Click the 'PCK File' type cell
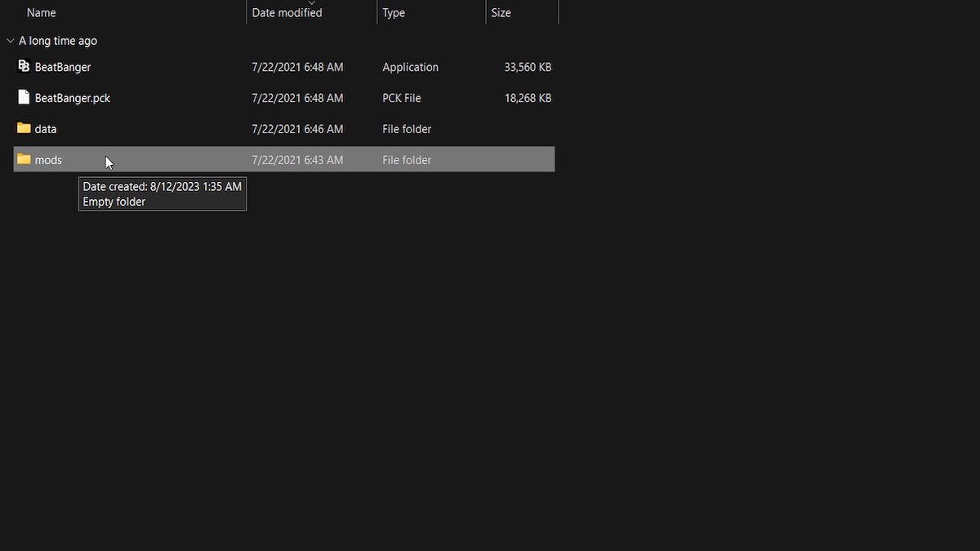 [x=402, y=98]
